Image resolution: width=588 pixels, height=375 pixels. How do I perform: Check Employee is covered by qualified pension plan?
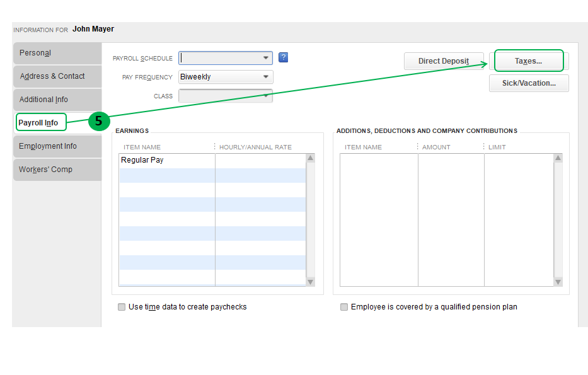coord(344,307)
